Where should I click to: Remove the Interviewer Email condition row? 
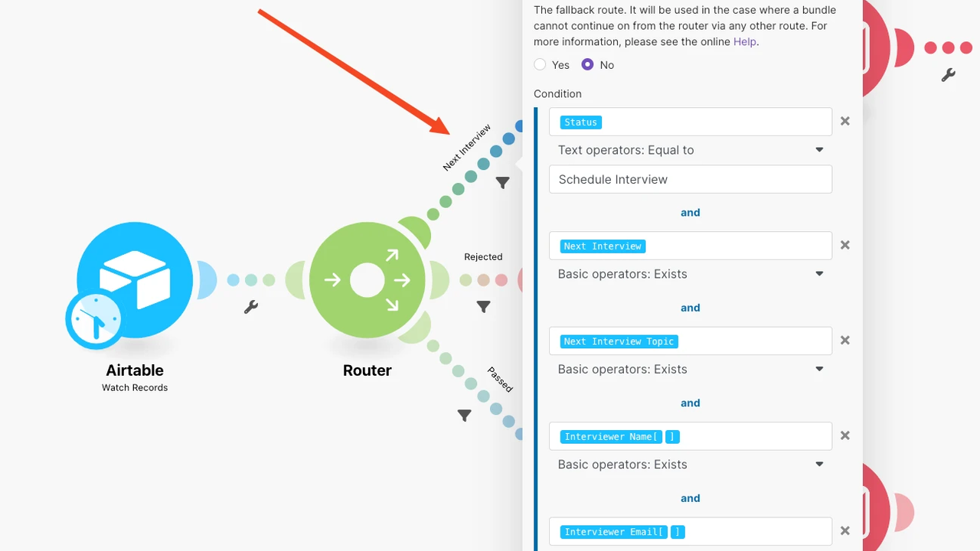click(x=845, y=531)
